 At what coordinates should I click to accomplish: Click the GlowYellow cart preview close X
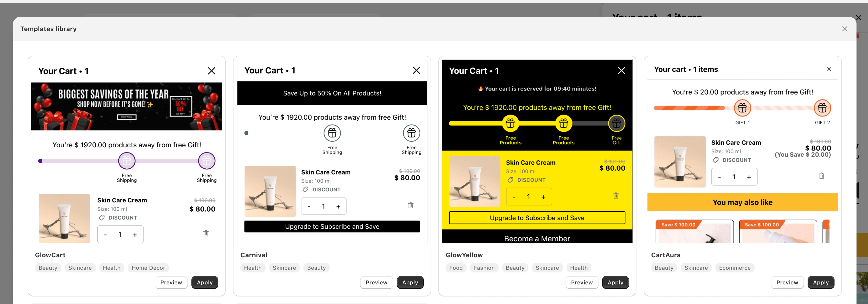coord(621,70)
